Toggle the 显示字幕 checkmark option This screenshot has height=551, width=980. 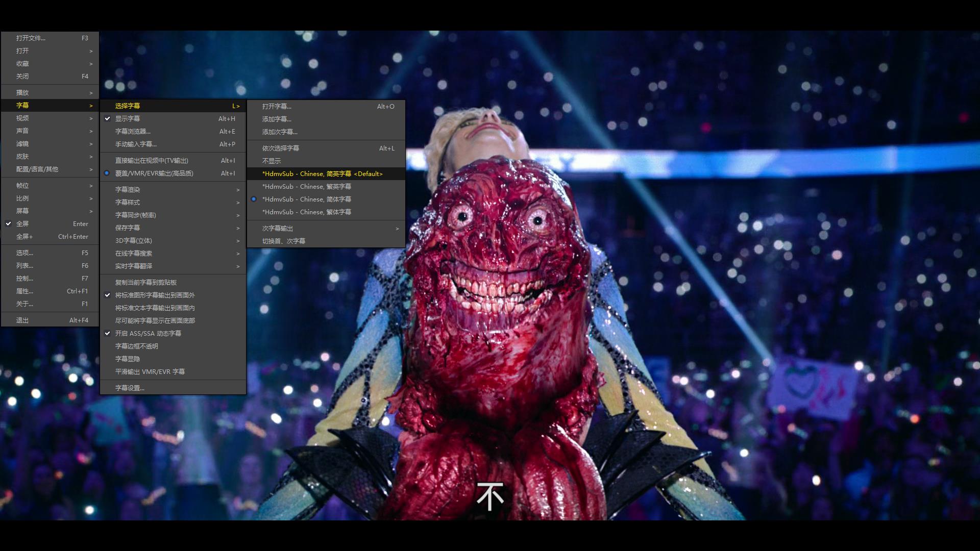(x=128, y=118)
